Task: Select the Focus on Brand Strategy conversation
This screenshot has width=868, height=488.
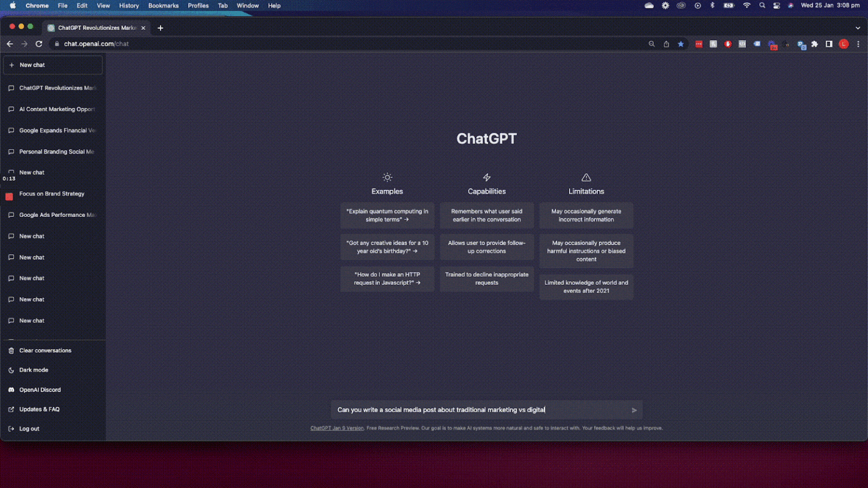Action: point(51,194)
